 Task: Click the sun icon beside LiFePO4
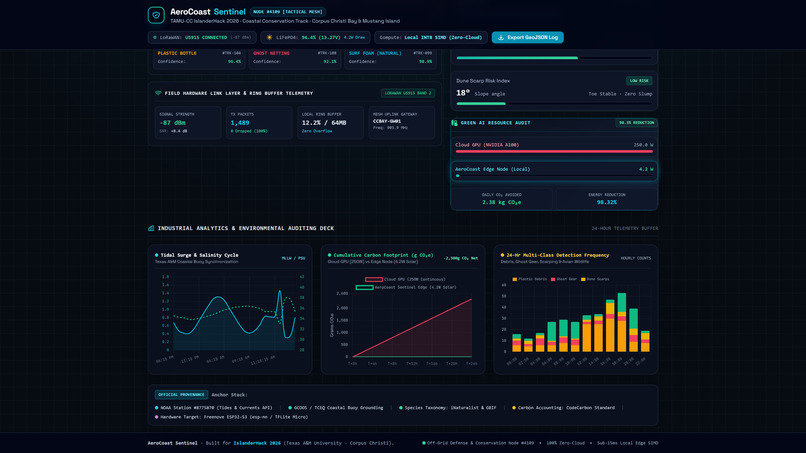point(269,38)
